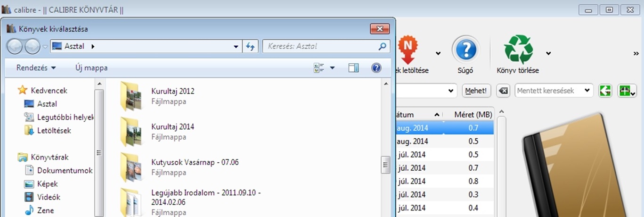Select Legutóbbi helyek in navigation pane
The height and width of the screenshot is (217, 644).
pos(59,117)
